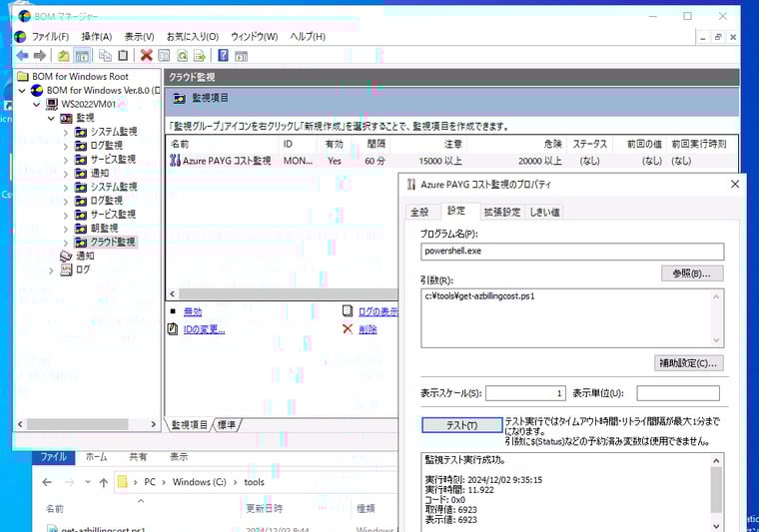Viewport: 759px width, 532px height.
Task: Click the computer icon of WS2022VM01
Action: tap(52, 104)
